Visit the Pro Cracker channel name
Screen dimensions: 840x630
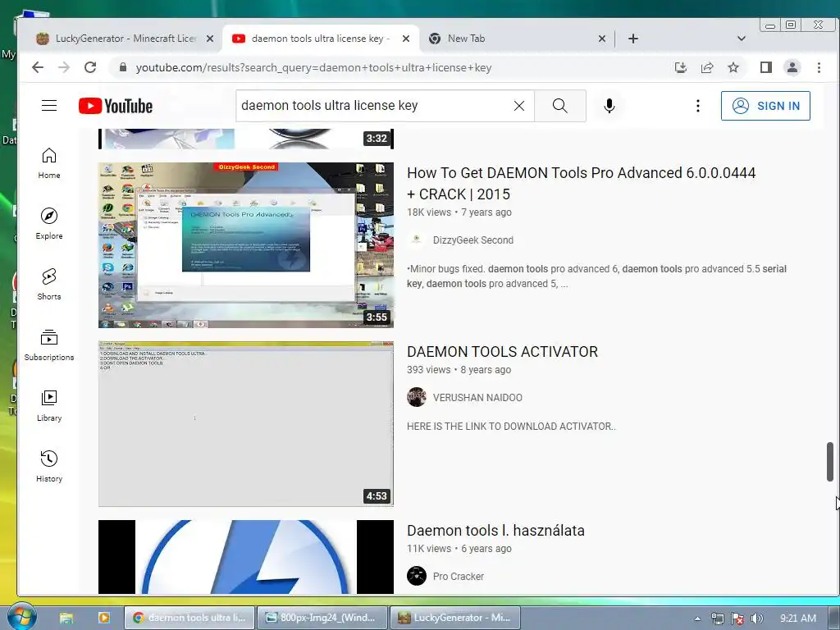458,577
